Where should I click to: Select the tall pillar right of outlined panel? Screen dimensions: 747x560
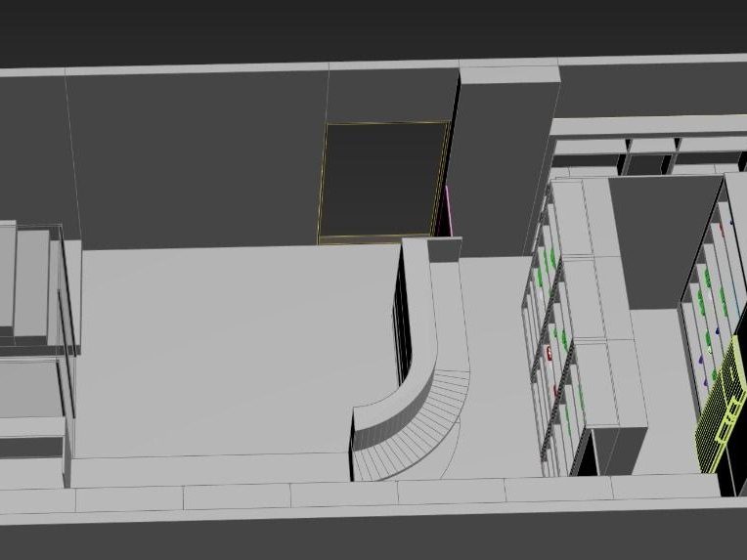pyautogui.click(x=503, y=162)
